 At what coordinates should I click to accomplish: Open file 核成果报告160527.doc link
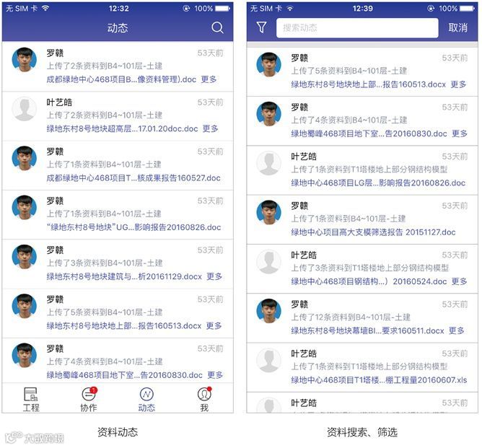[x=133, y=178]
